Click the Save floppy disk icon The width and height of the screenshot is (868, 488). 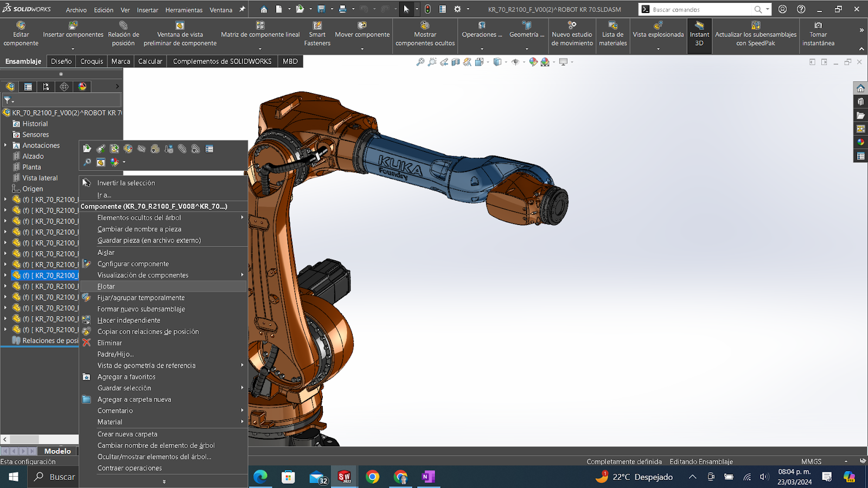(x=321, y=9)
